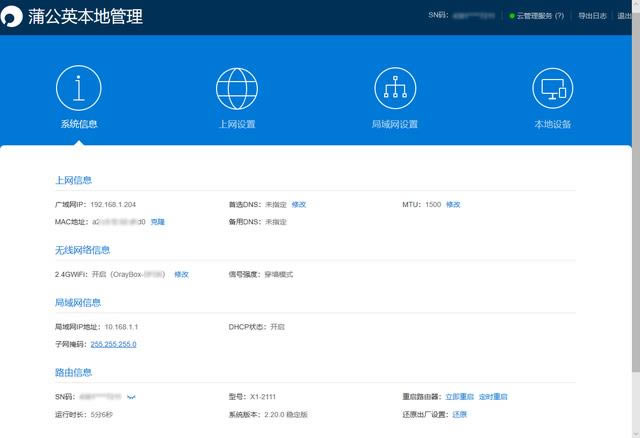Click 立即重启 to restart the router
This screenshot has width=640, height=438.
pos(460,397)
